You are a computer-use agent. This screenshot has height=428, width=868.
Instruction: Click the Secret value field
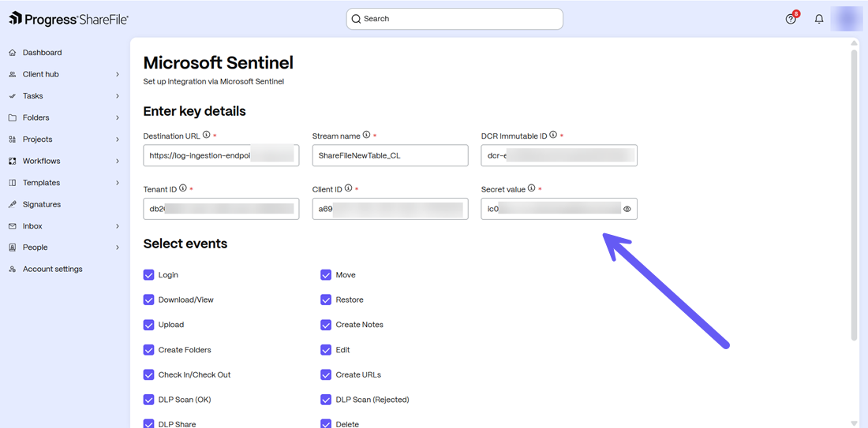coord(559,209)
